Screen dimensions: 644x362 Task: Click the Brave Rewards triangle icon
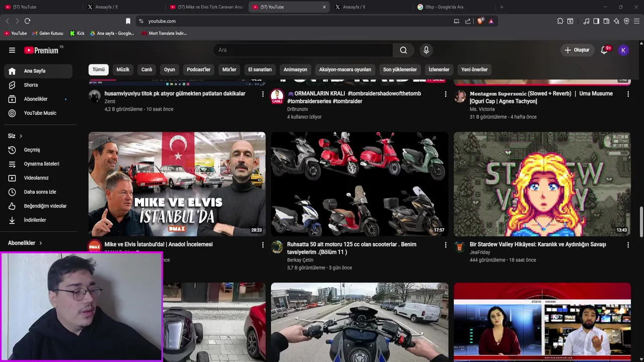coord(491,21)
